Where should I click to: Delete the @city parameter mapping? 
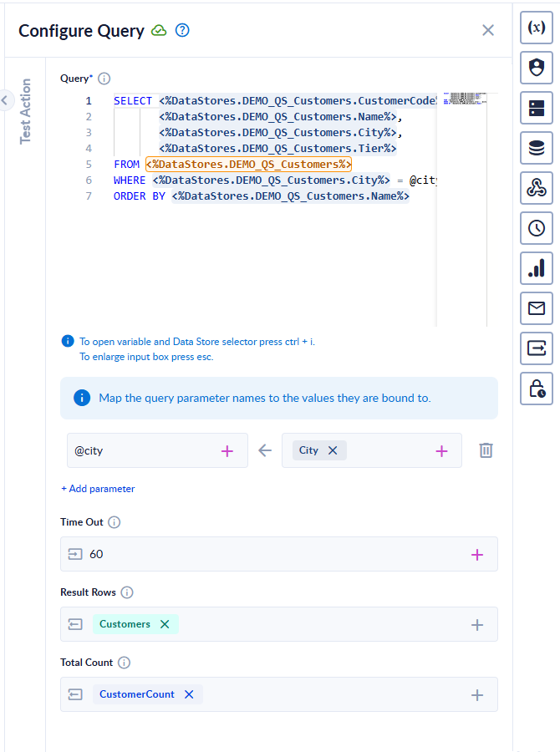coord(486,450)
